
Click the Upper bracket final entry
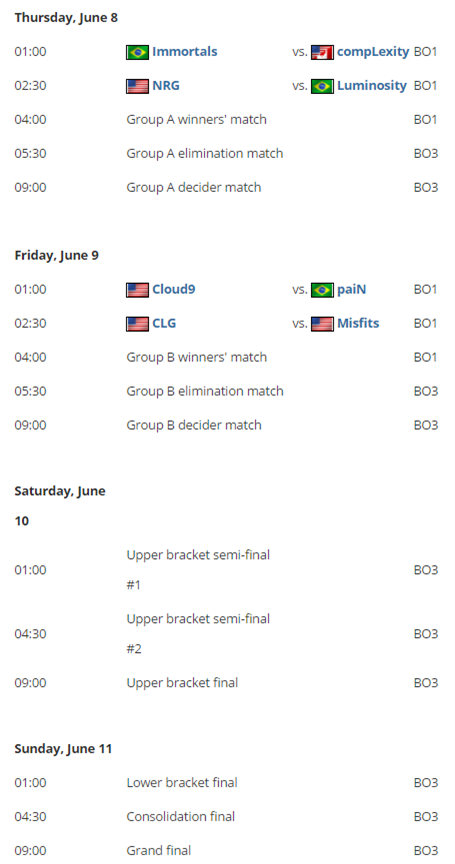coord(182,683)
